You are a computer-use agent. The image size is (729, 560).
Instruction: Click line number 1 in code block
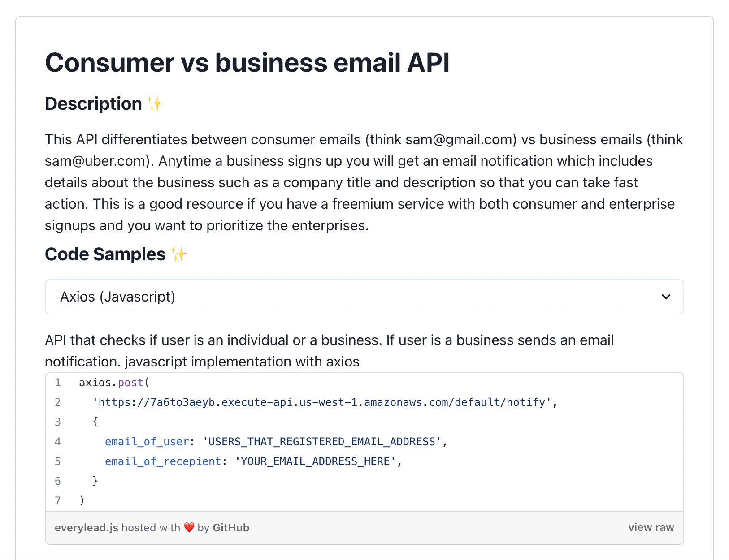coord(58,383)
